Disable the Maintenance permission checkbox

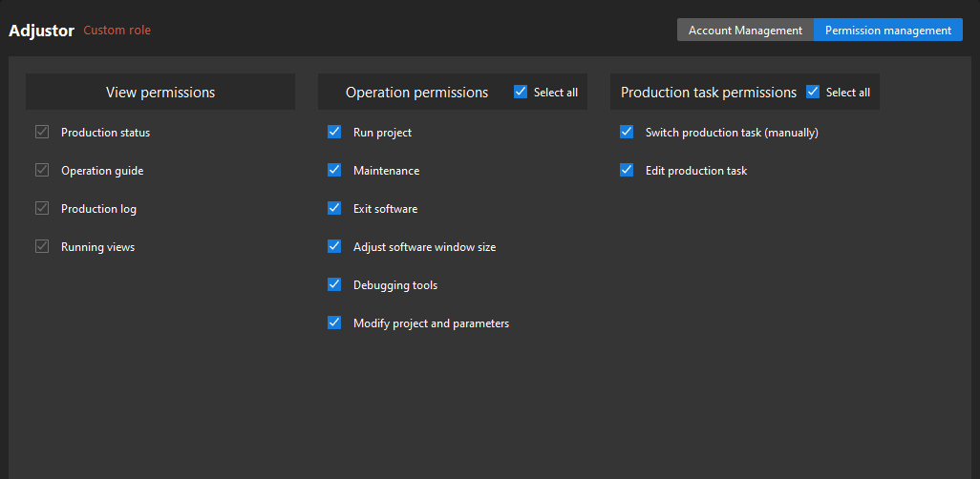click(x=334, y=171)
